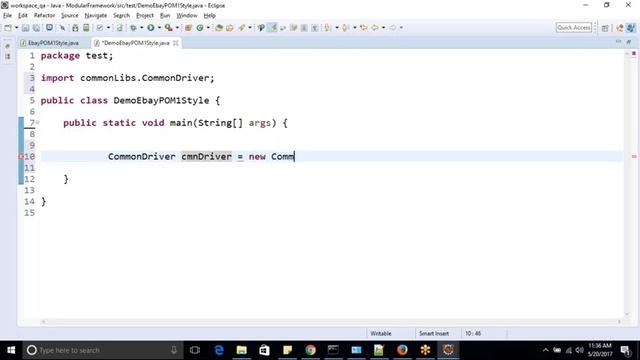Expand the Back navigation history dropdown
The height and width of the screenshot is (360, 640).
coord(383,28)
